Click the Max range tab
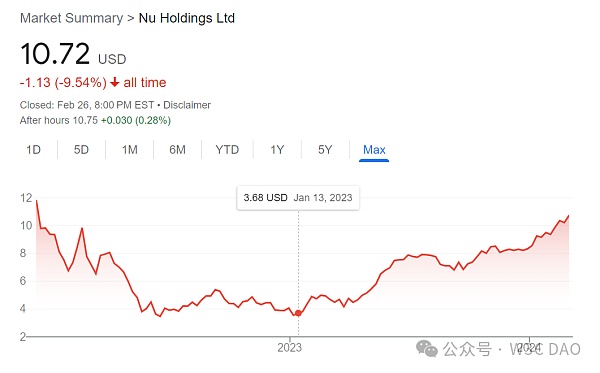This screenshot has height=373, width=600. 374,150
